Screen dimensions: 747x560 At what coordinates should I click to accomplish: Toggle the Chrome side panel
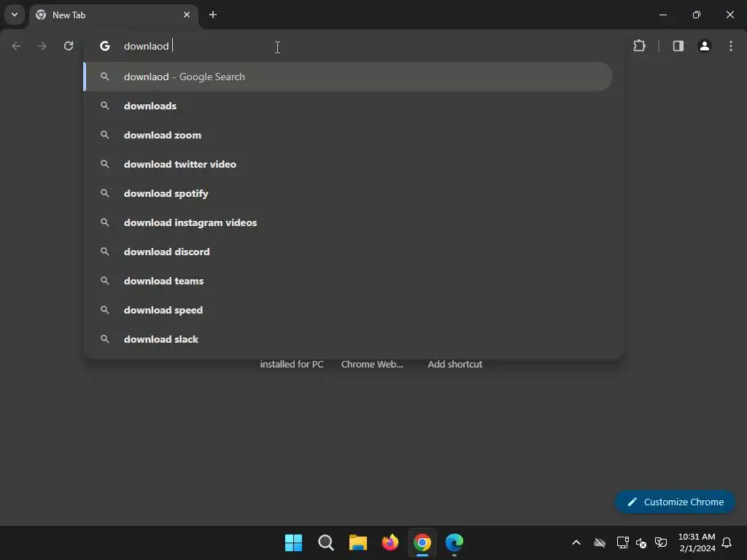point(678,46)
